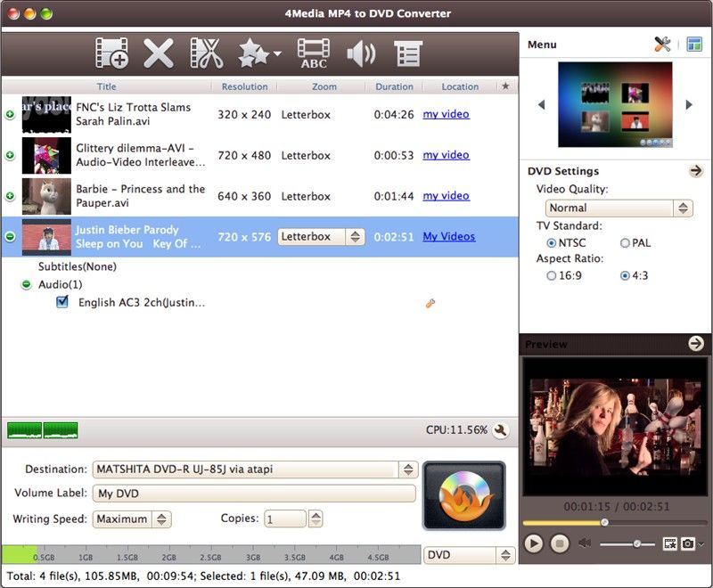Viewport: 713px width, 588px height.
Task: Open 'my video' link for Barbie row
Action: (x=447, y=196)
